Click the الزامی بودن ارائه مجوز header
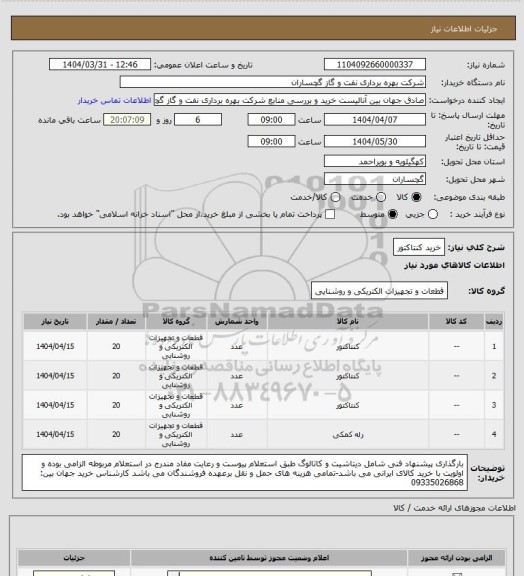This screenshot has width=524, height=576. [x=456, y=558]
